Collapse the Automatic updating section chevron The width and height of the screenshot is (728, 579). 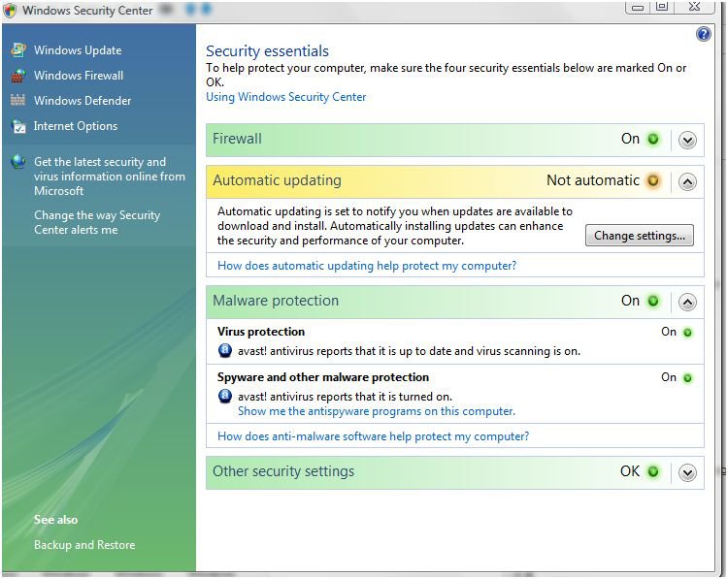click(687, 182)
